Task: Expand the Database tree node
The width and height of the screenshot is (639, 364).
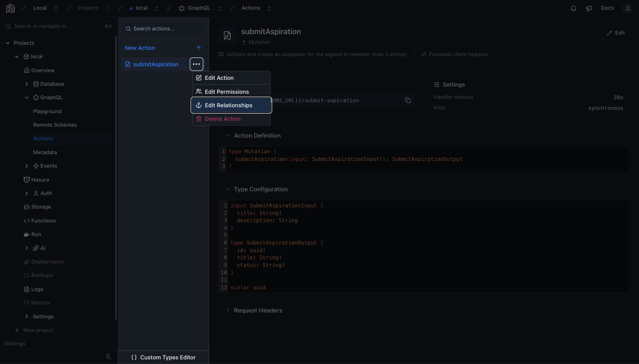Action: 27,84
